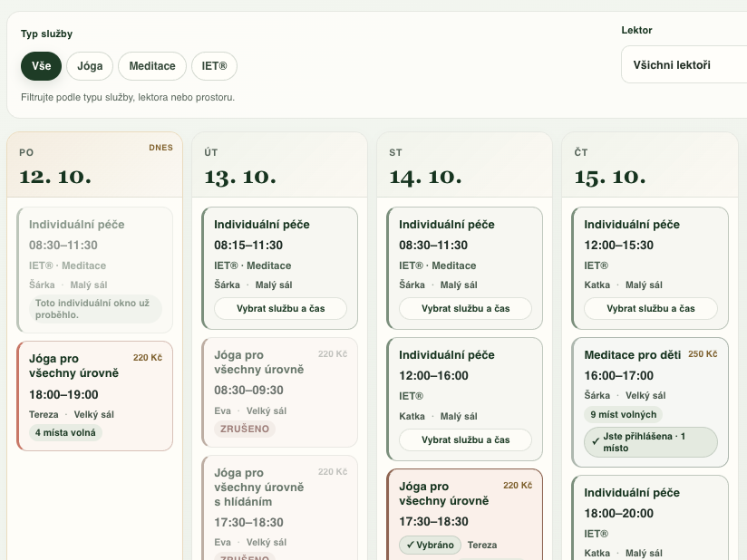Go to Thursday 15. 10. header
This screenshot has height=560, width=747.
pos(650,165)
